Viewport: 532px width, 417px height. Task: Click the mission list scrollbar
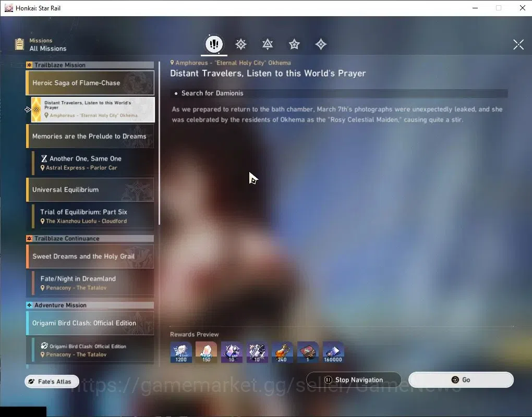coord(159,142)
